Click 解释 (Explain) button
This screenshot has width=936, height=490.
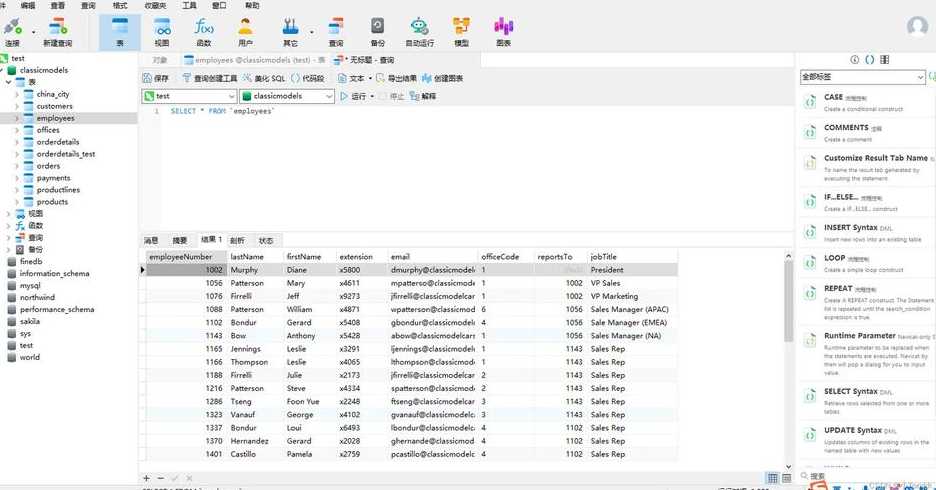[x=423, y=96]
